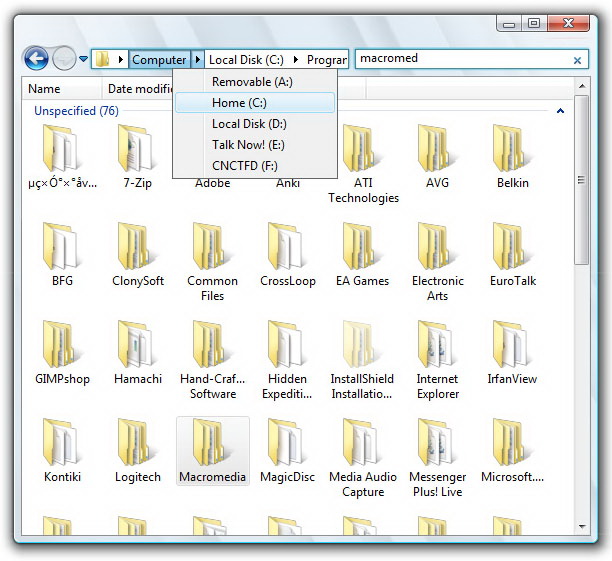Clear the search box with the X icon
Image resolution: width=612 pixels, height=561 pixels.
coord(577,60)
